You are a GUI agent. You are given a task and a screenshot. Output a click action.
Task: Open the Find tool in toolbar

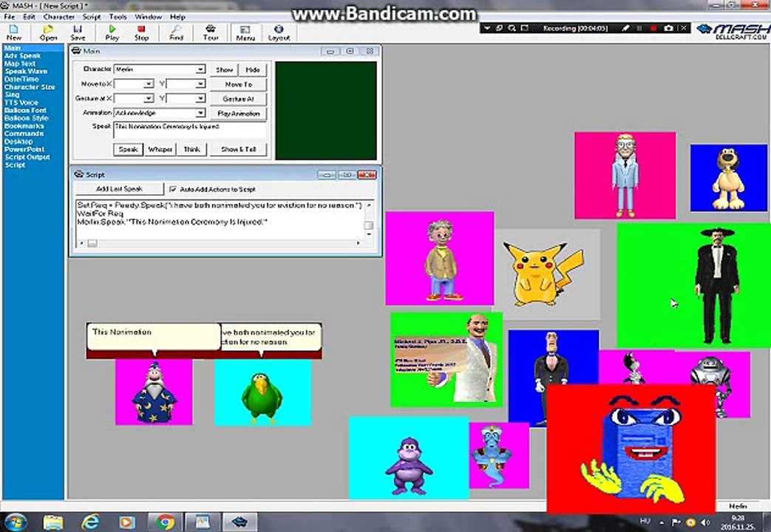click(176, 33)
